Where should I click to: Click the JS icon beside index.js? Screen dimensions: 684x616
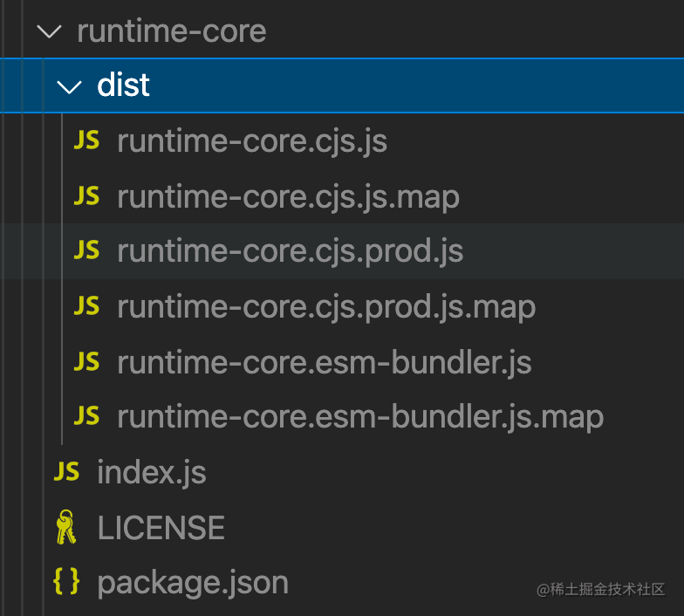coord(66,472)
